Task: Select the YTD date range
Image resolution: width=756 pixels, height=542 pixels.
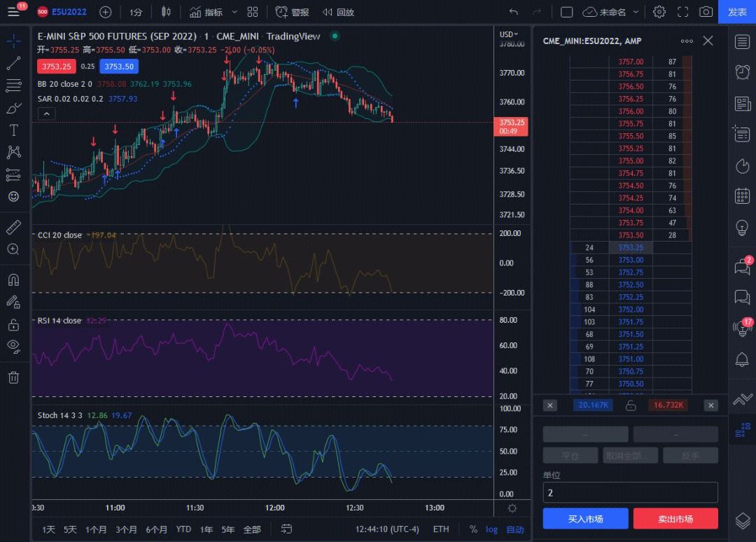Action: [183, 529]
